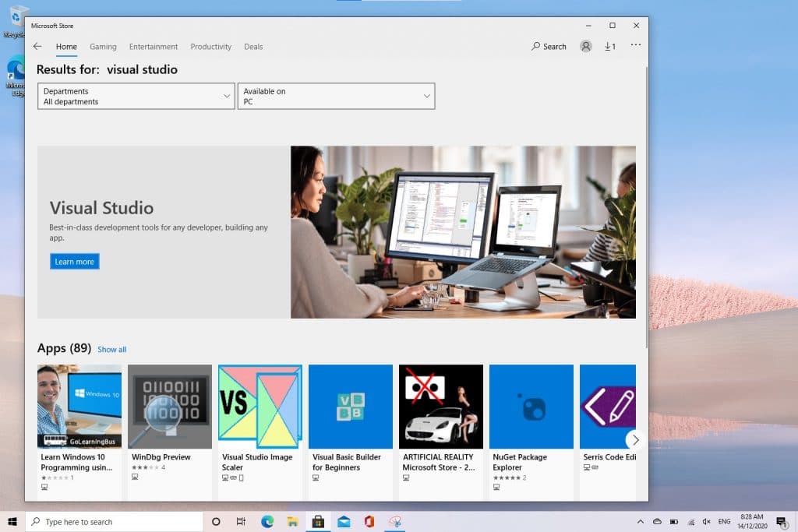Open the See more ellipsis menu

(635, 47)
